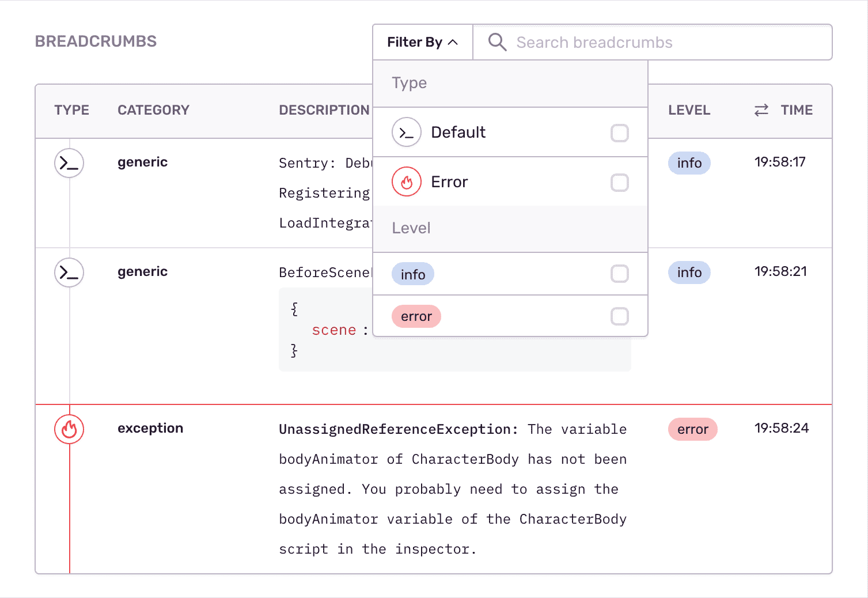Click the error tag in filter dropdown
868x598 pixels.
tap(416, 316)
